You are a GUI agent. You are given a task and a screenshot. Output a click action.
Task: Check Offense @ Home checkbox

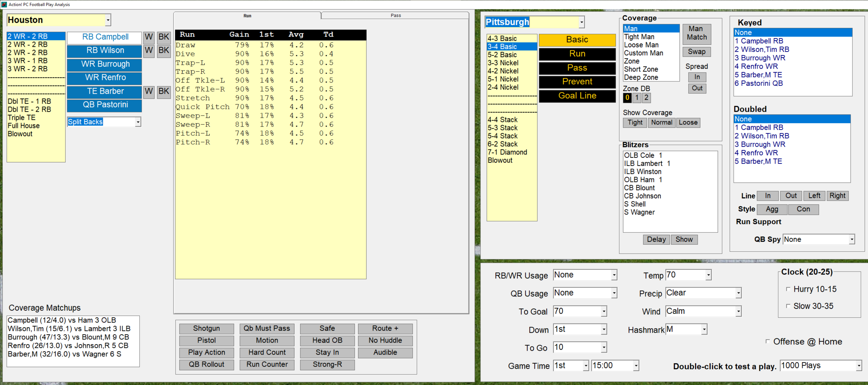[x=768, y=341]
